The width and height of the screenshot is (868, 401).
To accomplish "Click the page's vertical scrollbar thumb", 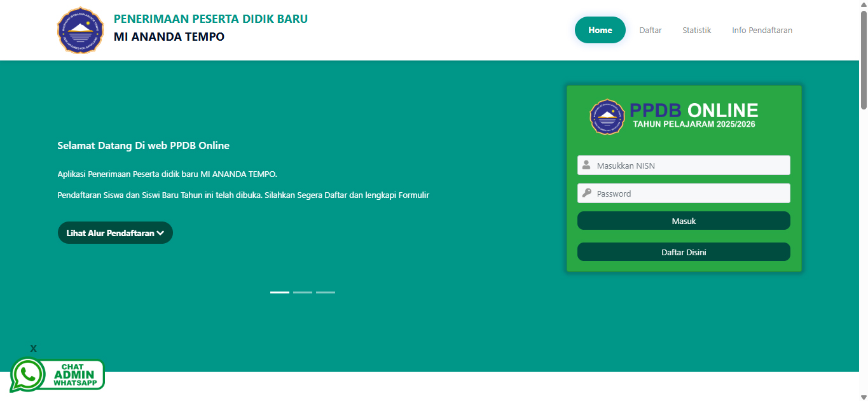I will click(863, 60).
